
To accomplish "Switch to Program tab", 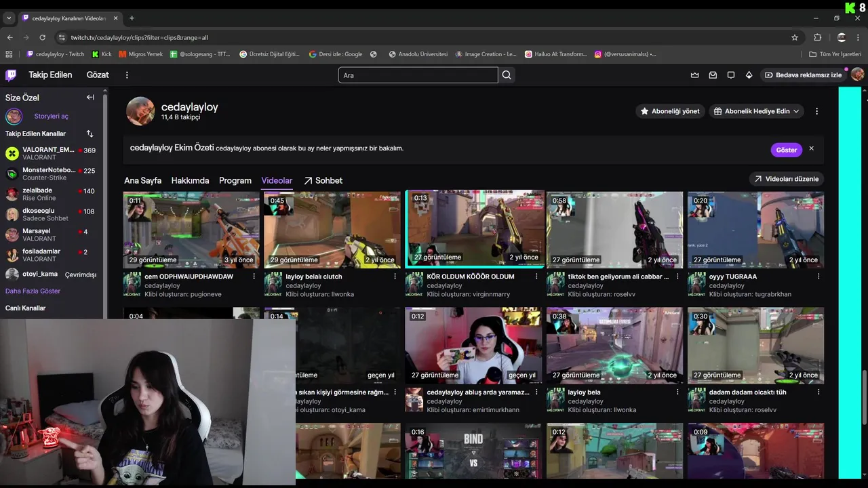I will (235, 180).
